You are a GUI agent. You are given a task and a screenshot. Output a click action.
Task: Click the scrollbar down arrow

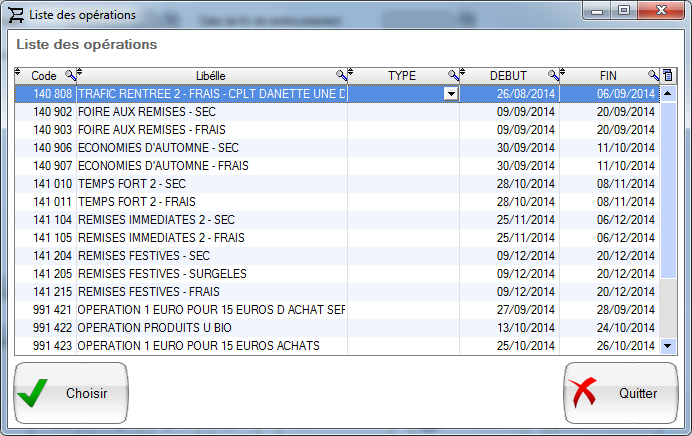pyautogui.click(x=668, y=345)
